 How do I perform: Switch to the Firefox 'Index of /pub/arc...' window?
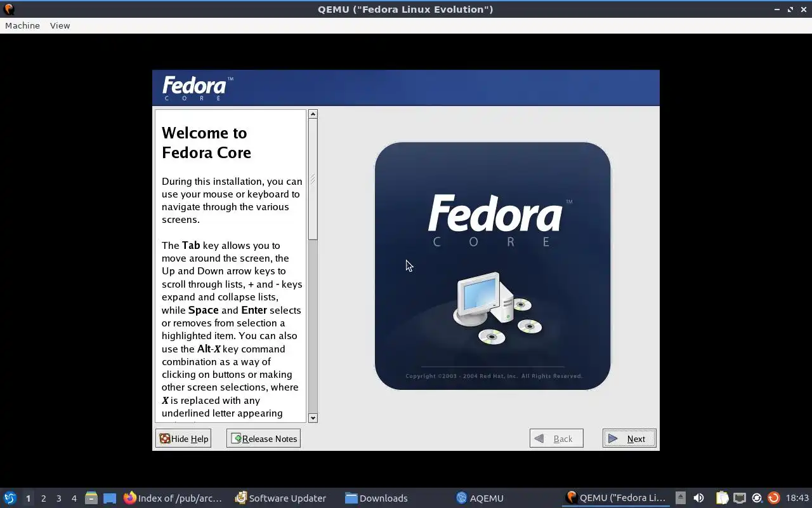pyautogui.click(x=173, y=498)
